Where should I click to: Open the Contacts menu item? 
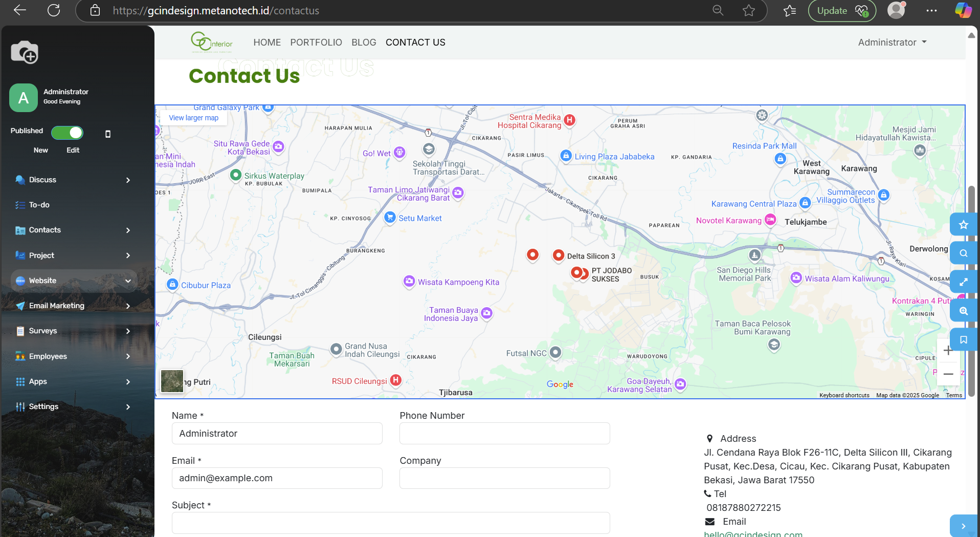pos(45,230)
